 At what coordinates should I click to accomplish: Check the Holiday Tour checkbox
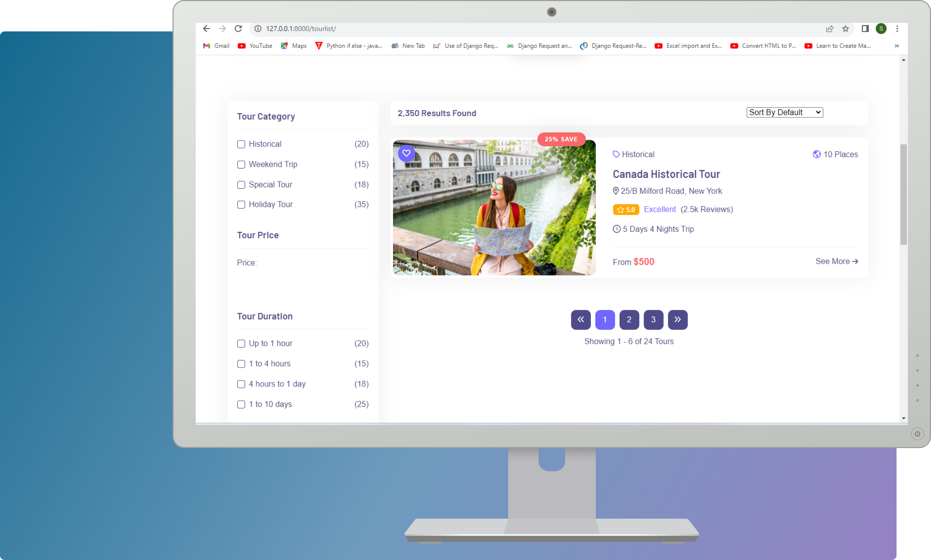coord(241,204)
